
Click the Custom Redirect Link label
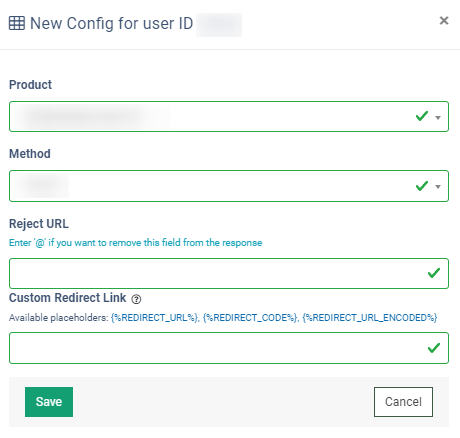(67, 298)
